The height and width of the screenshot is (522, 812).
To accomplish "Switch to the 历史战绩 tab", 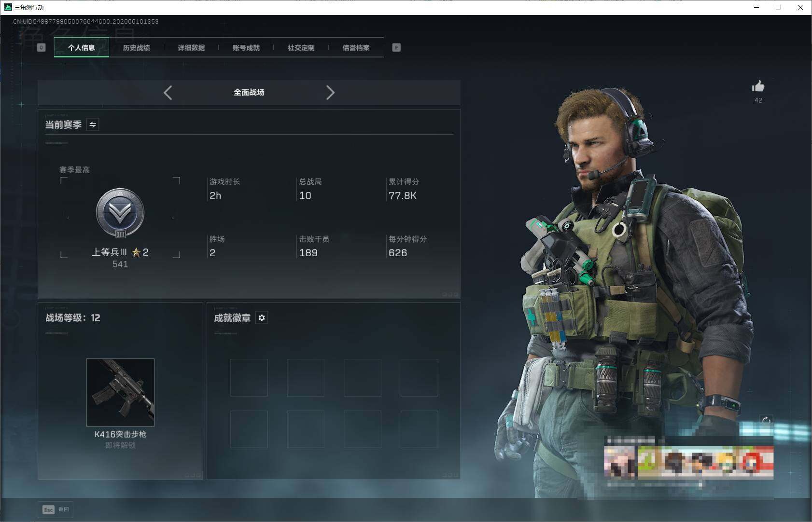I will click(x=136, y=48).
